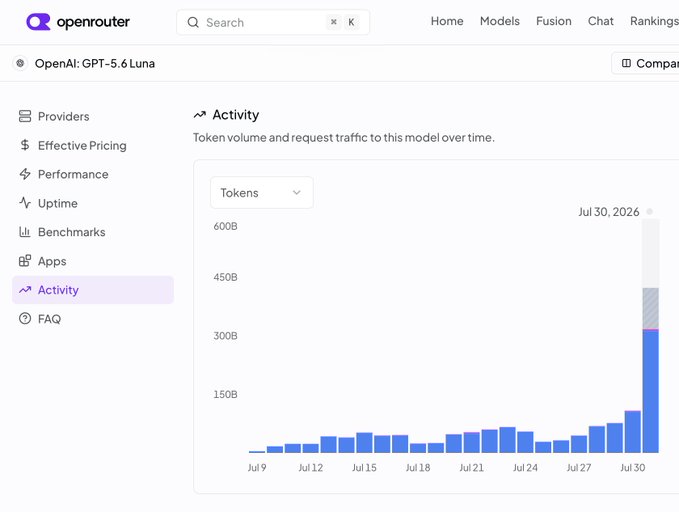Go to Performance section
The width and height of the screenshot is (679, 512).
tap(93, 174)
